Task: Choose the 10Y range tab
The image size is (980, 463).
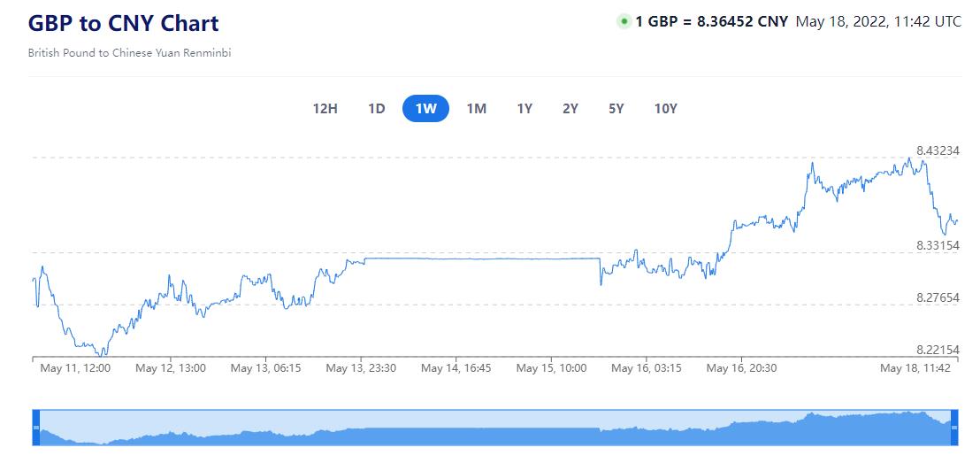Action: (665, 109)
